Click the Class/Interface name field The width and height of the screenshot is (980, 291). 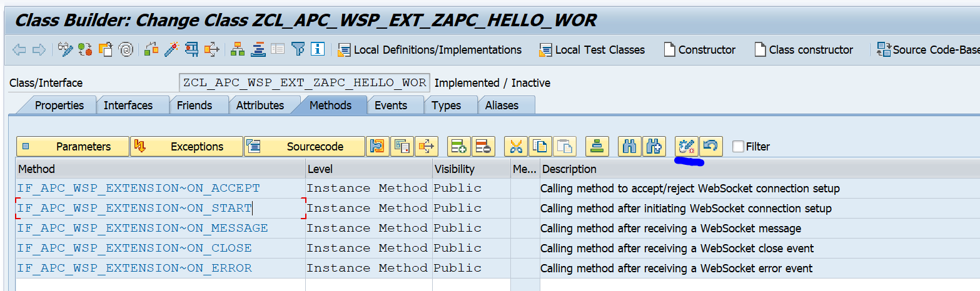pyautogui.click(x=304, y=82)
